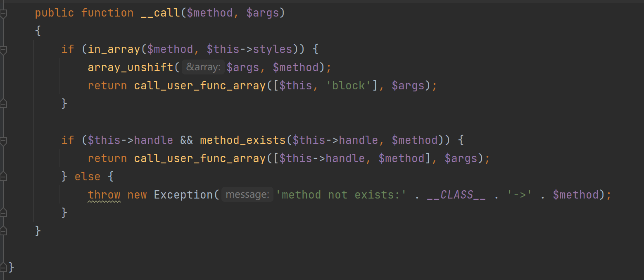Click the styles property reference

tap(272, 49)
